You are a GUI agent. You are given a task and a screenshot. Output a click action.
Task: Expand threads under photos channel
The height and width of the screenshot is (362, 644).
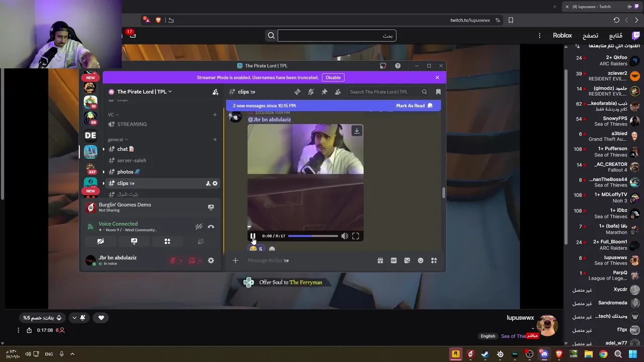click(x=104, y=172)
